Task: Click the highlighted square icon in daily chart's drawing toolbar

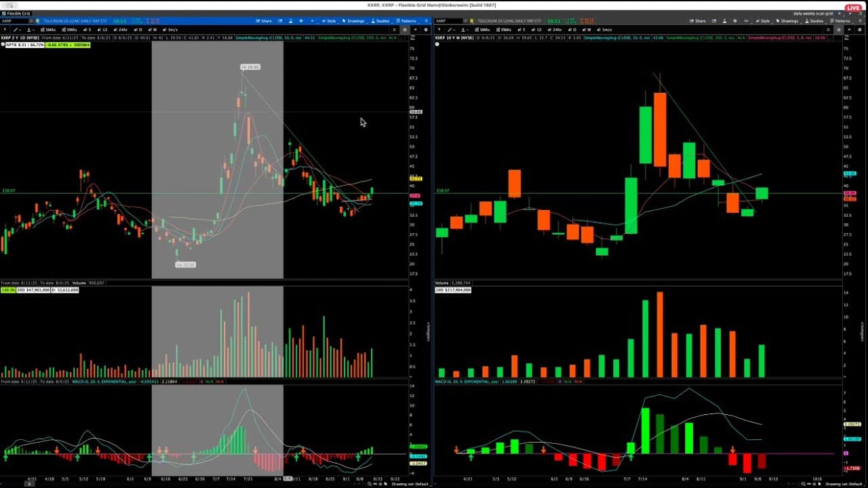Action: coord(405,30)
